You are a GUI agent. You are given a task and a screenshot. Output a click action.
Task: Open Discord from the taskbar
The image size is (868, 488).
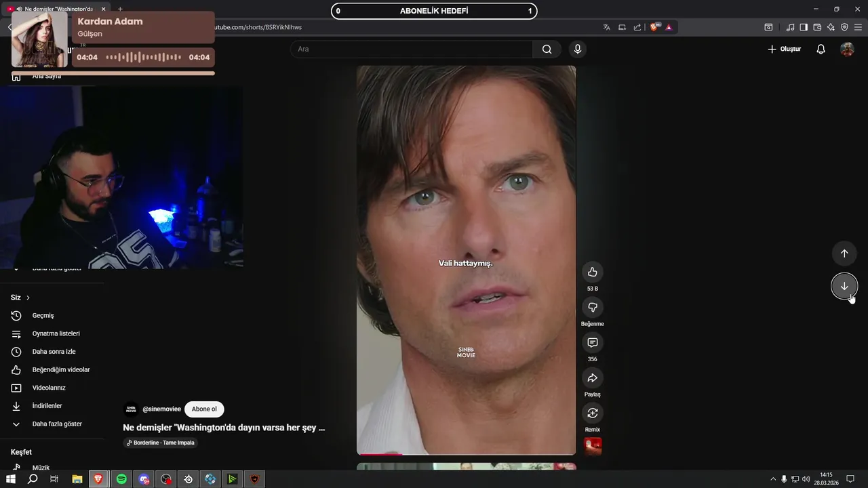[144, 479]
